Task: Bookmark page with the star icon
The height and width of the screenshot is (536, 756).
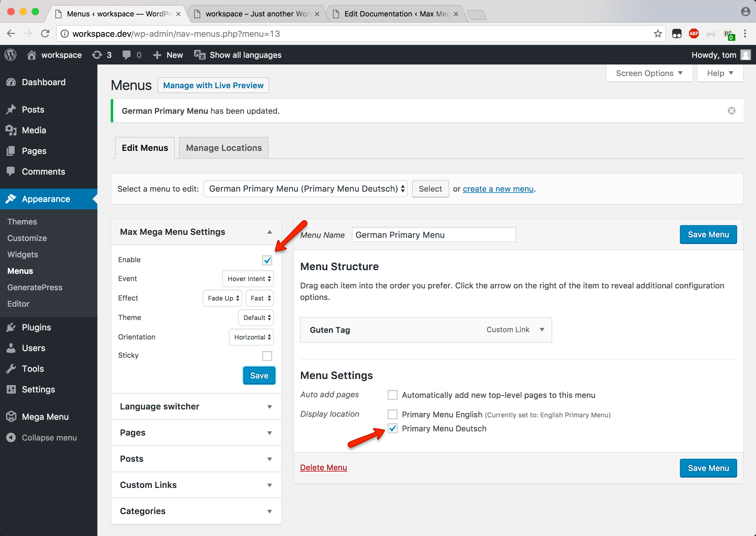Action: 658,34
